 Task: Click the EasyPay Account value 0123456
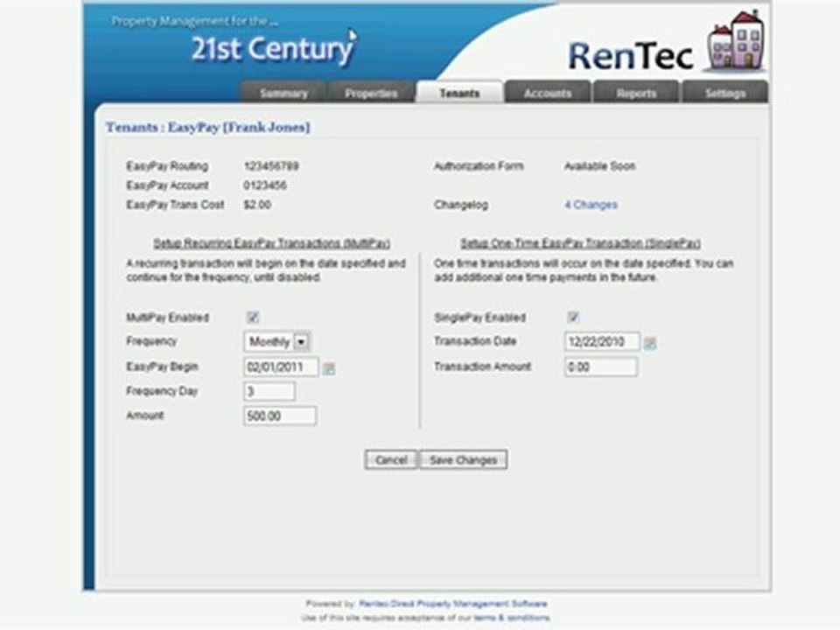(265, 185)
